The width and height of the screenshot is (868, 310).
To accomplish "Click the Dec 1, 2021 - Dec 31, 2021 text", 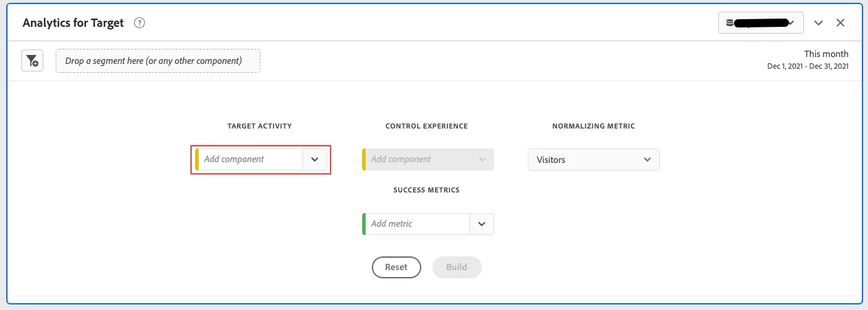I will click(808, 67).
